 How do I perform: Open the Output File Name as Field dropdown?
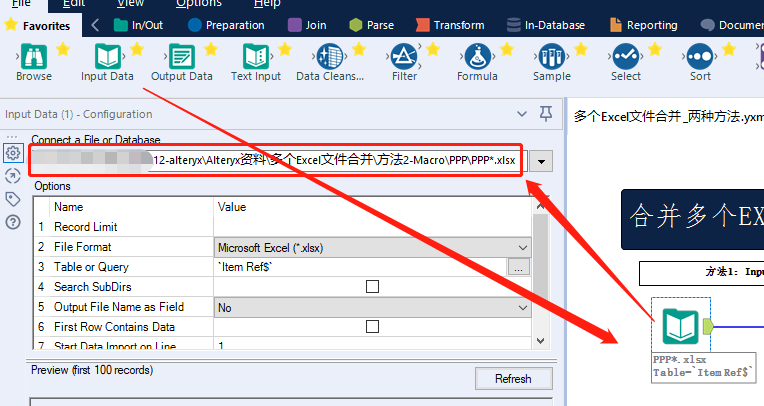(x=372, y=308)
